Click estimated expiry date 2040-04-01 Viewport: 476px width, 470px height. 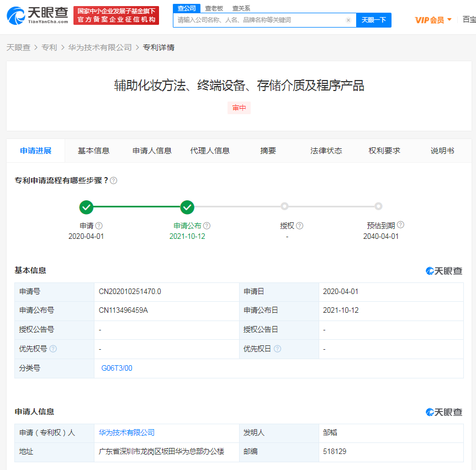coord(380,236)
